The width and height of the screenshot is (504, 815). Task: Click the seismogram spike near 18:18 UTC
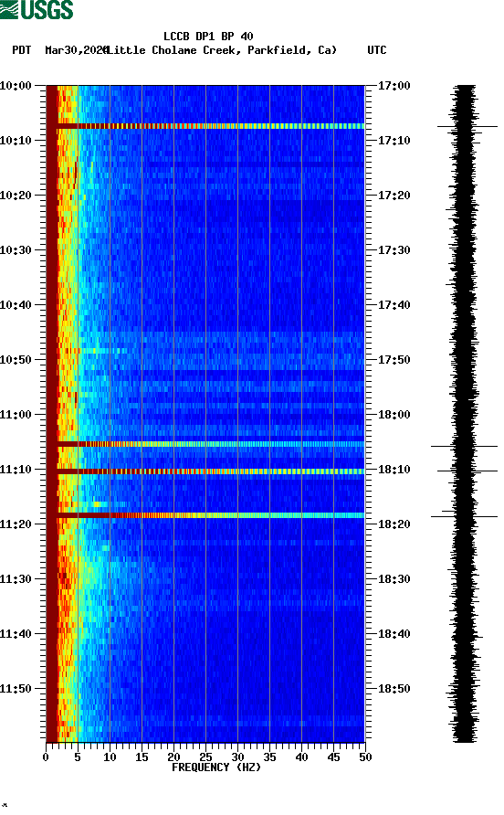(464, 516)
